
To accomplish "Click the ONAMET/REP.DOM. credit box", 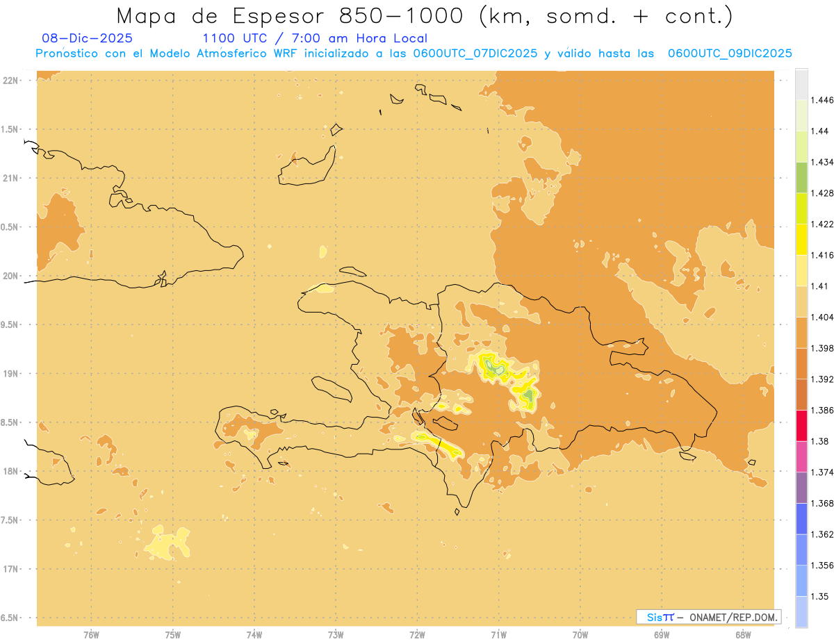I will point(708,617).
